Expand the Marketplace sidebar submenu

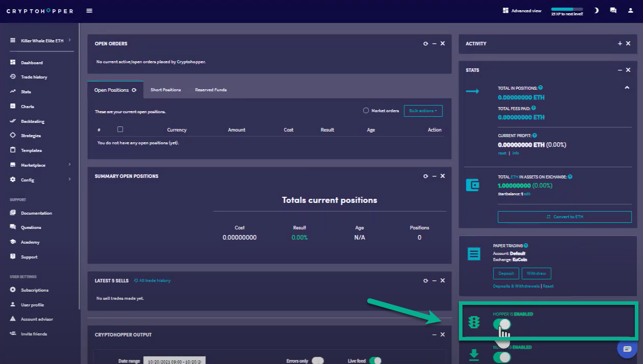pos(69,165)
